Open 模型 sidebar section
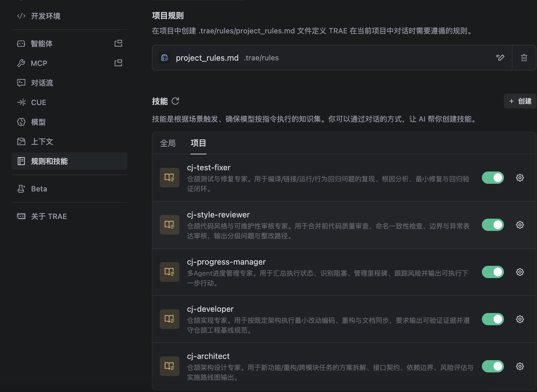Screen dimensions: 537x392 coord(69,122)
